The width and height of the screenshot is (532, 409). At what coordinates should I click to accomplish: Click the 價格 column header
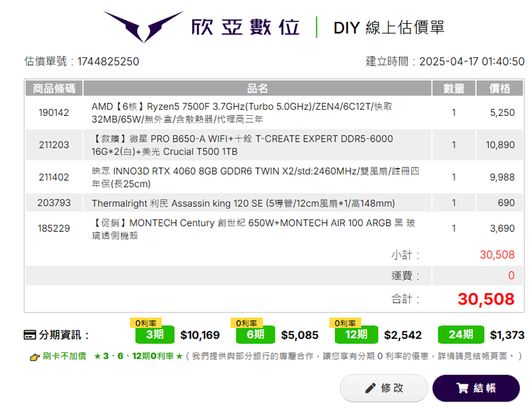click(x=499, y=89)
